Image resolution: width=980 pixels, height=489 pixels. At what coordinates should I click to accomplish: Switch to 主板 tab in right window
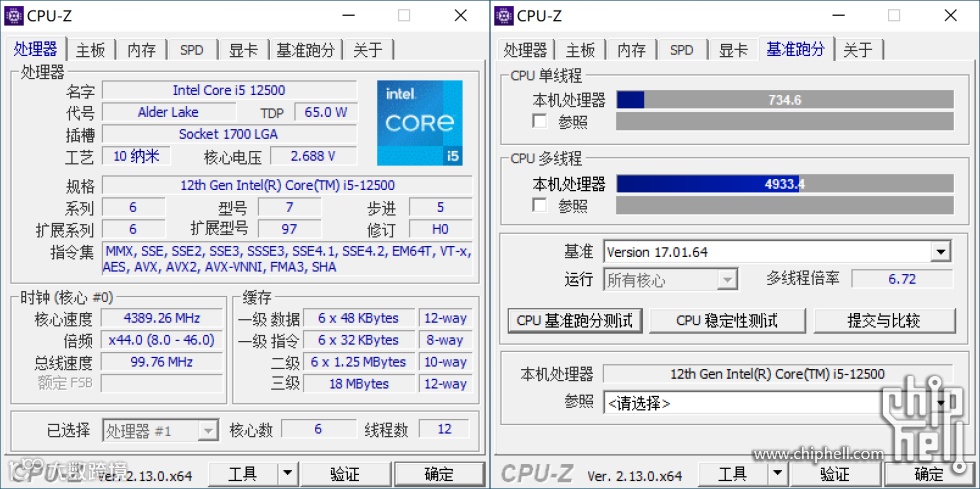581,50
